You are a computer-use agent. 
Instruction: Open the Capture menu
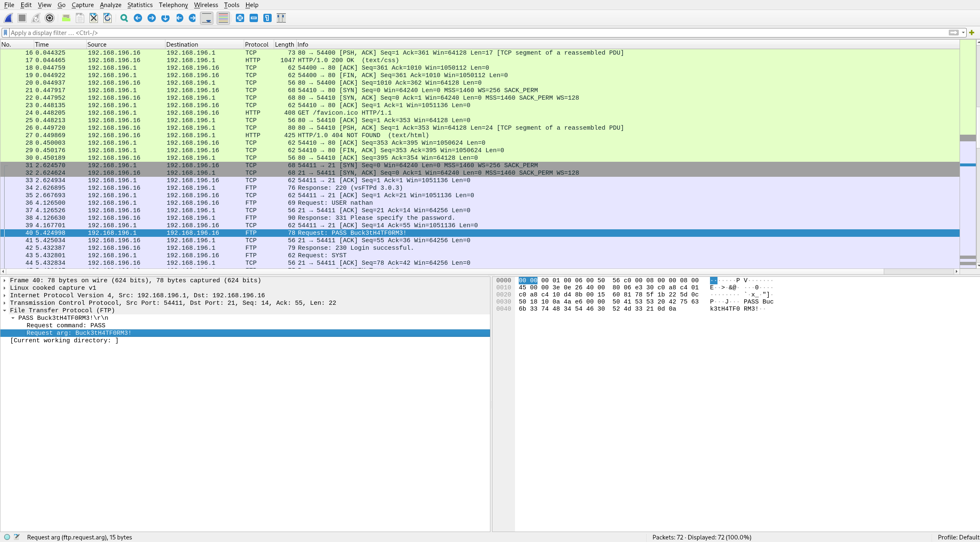pyautogui.click(x=82, y=5)
